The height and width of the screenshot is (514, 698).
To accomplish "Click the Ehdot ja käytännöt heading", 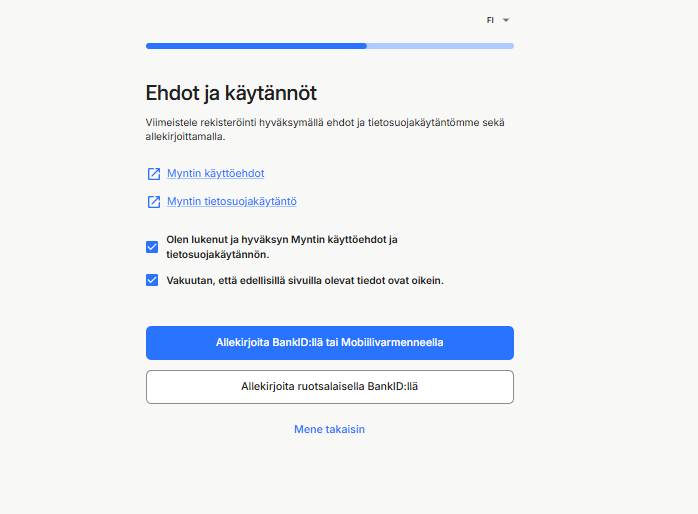I will point(231,93).
